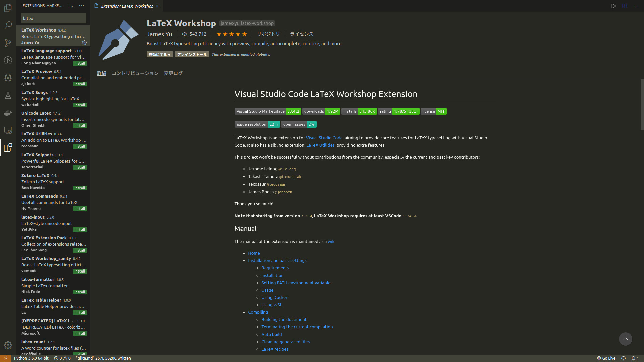Open the LaTeX Utilities link
The width and height of the screenshot is (644, 362).
pyautogui.click(x=320, y=145)
